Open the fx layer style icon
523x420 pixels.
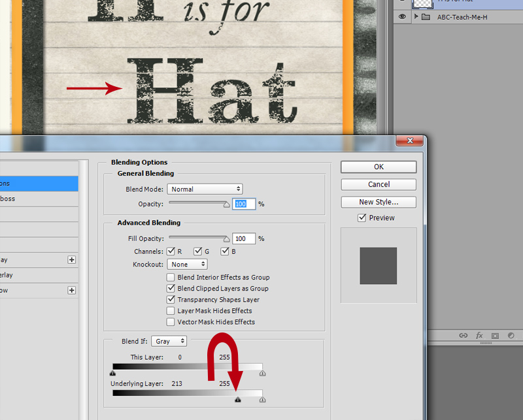[x=479, y=335]
